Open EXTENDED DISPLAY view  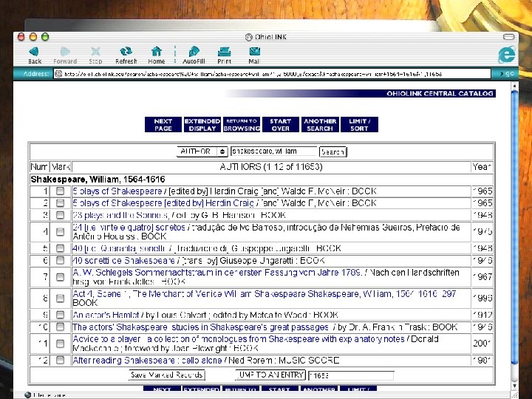[x=202, y=125]
